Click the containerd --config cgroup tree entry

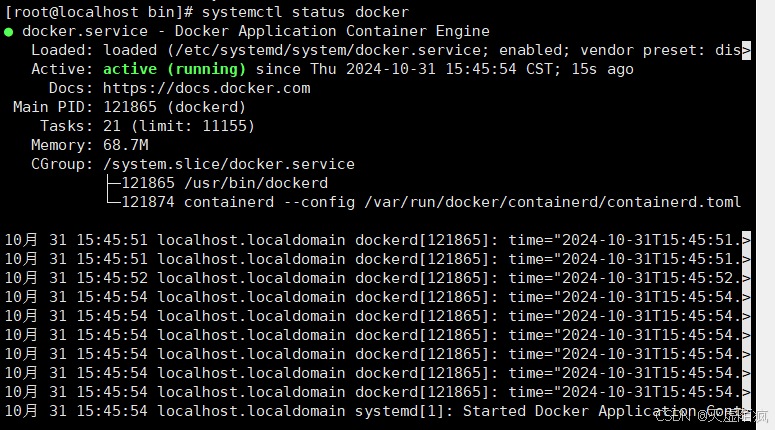pos(431,202)
